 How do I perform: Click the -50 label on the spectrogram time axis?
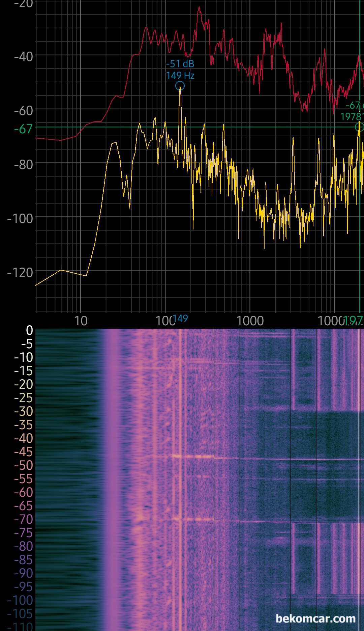pos(23,465)
